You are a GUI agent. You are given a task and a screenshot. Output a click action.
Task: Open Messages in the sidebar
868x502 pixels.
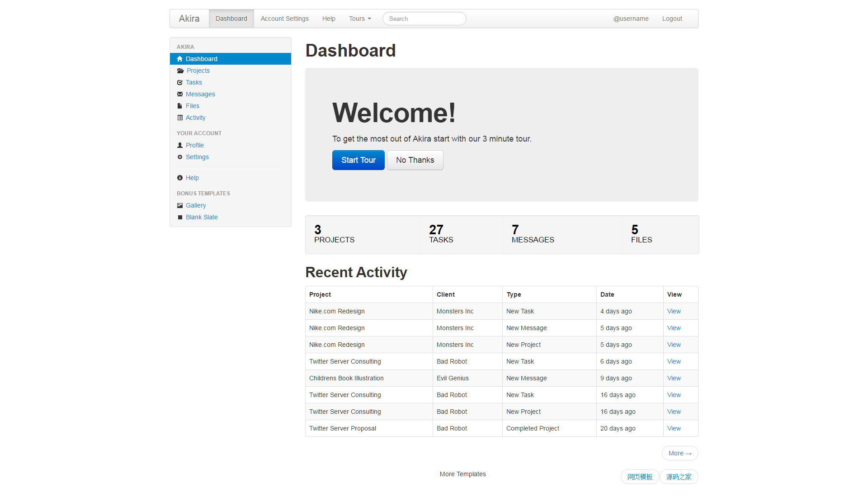pos(200,94)
